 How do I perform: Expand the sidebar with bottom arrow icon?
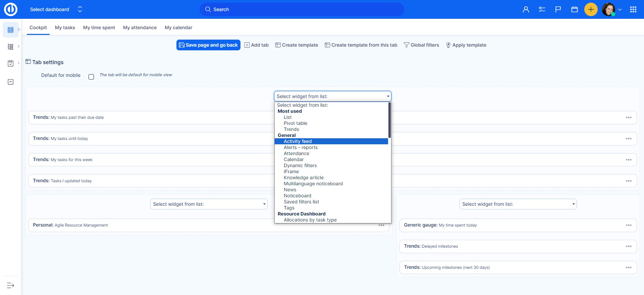(x=10, y=285)
